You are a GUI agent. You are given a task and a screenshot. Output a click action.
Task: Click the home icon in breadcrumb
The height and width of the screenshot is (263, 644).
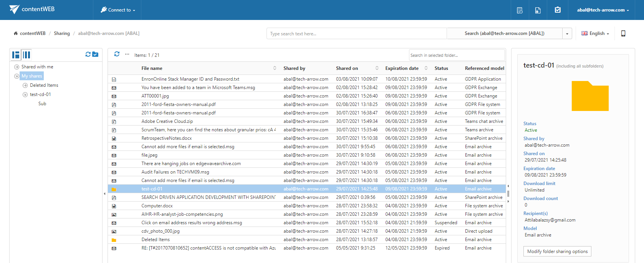click(16, 33)
